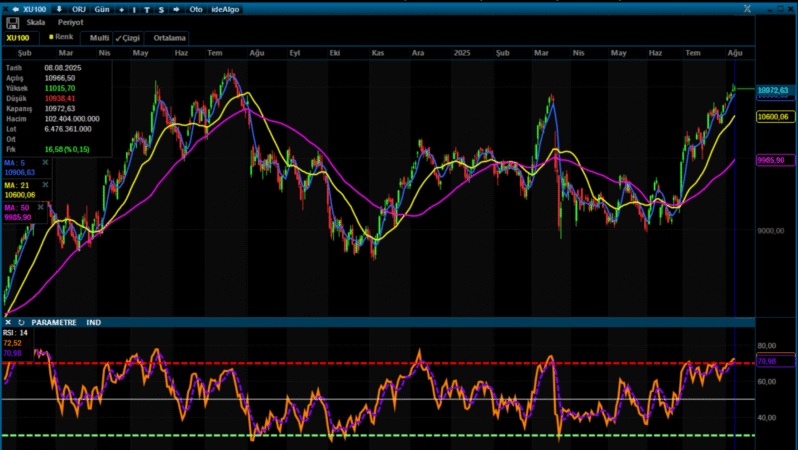Remove the MA 21 moving average
This screenshot has height=450, width=798.
pyautogui.click(x=45, y=185)
